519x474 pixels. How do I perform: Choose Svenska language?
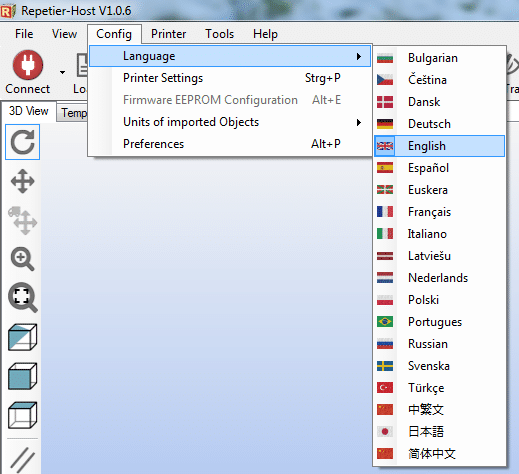439,366
